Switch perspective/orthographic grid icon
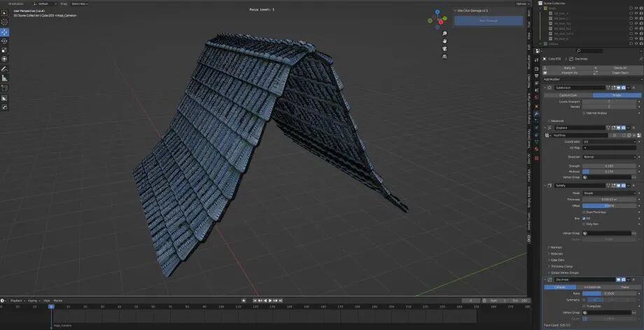This screenshot has height=330, width=644. point(444,57)
